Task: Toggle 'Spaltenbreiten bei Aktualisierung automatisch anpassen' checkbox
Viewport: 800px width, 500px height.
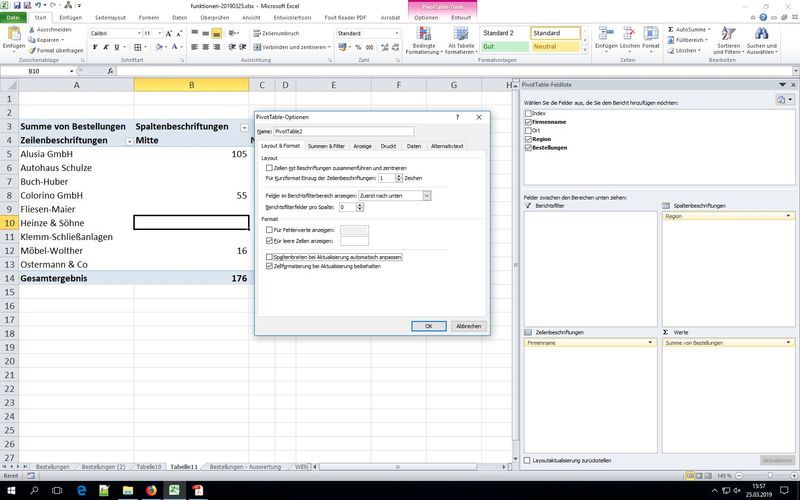Action: point(269,257)
